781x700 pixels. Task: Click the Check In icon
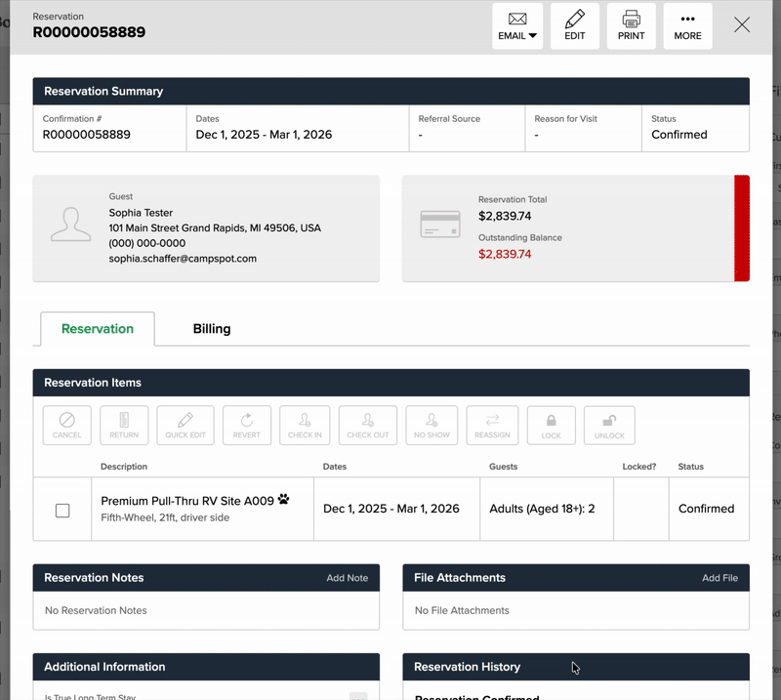coord(305,425)
